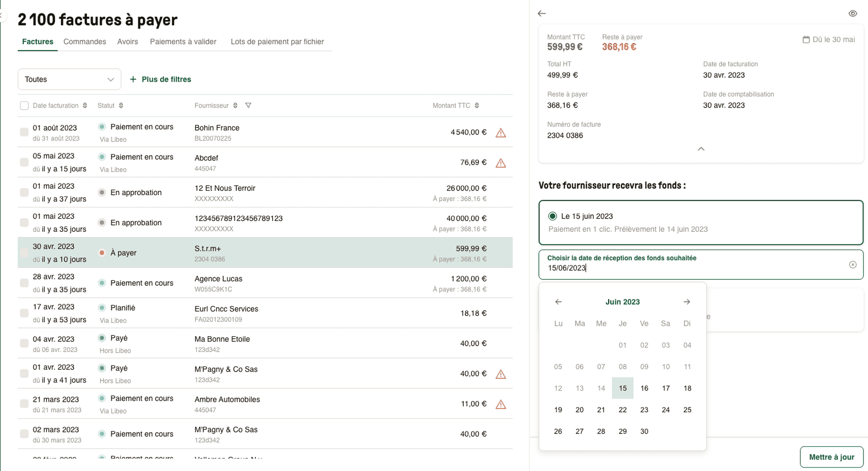Screen dimensions: 868x471
Task: Switch to the Commandes tab
Action: [x=85, y=42]
